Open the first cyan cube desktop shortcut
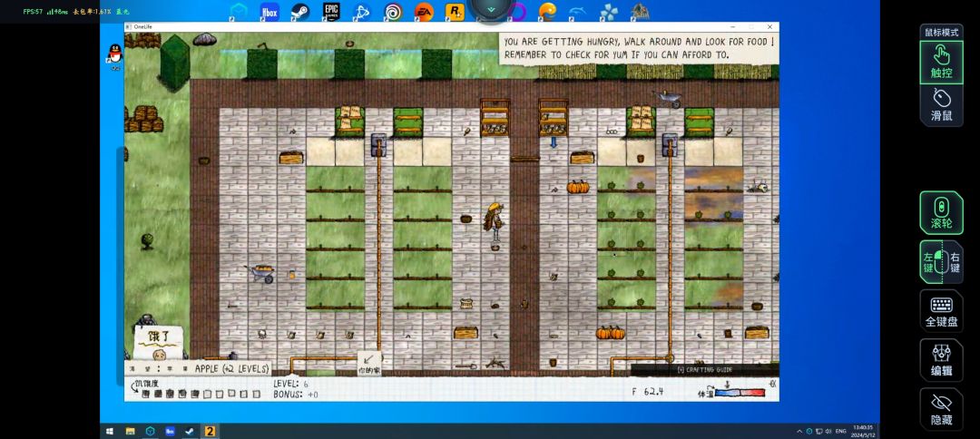The image size is (980, 439). (x=238, y=12)
